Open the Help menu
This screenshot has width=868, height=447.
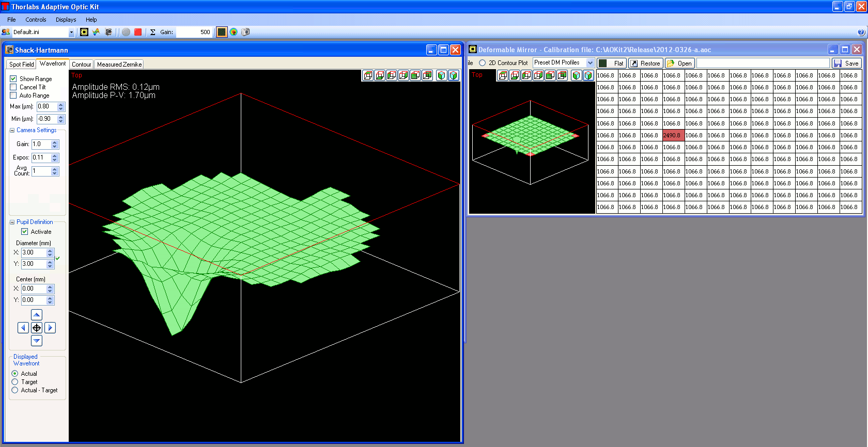click(91, 20)
